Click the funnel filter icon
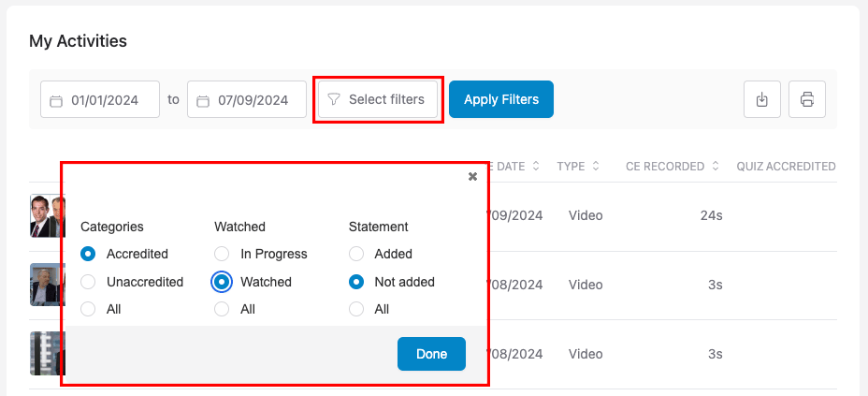The width and height of the screenshot is (868, 396). [x=334, y=100]
